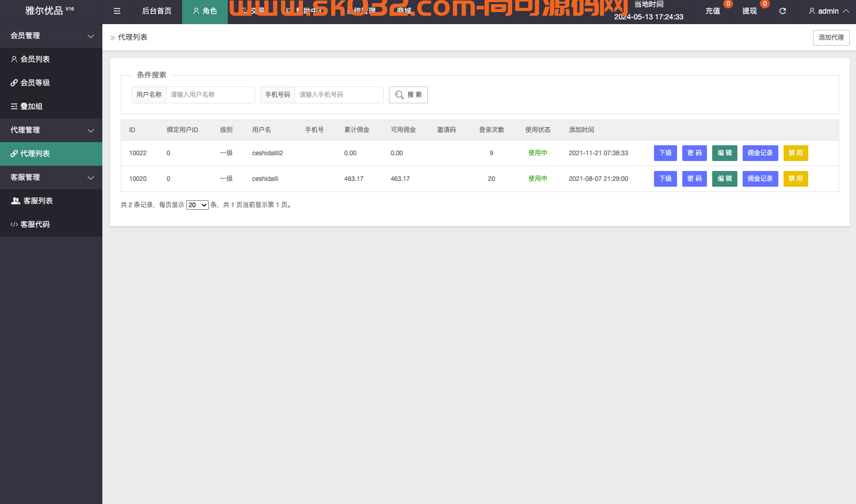
Task: Focus the 用户名称 input field
Action: click(x=210, y=95)
